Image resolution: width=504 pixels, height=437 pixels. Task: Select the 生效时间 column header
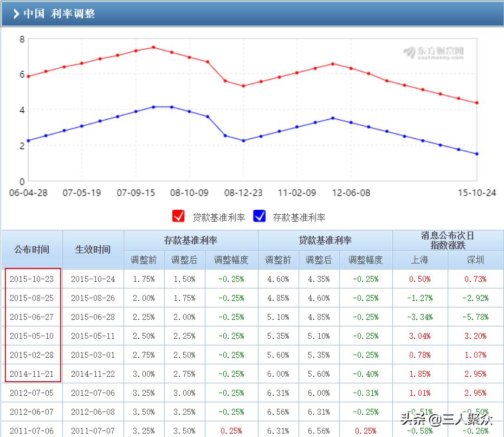(x=92, y=249)
